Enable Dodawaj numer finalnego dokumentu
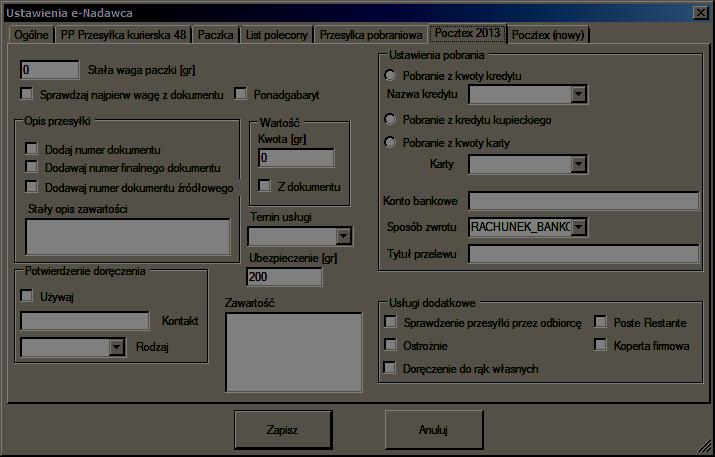 (x=31, y=167)
